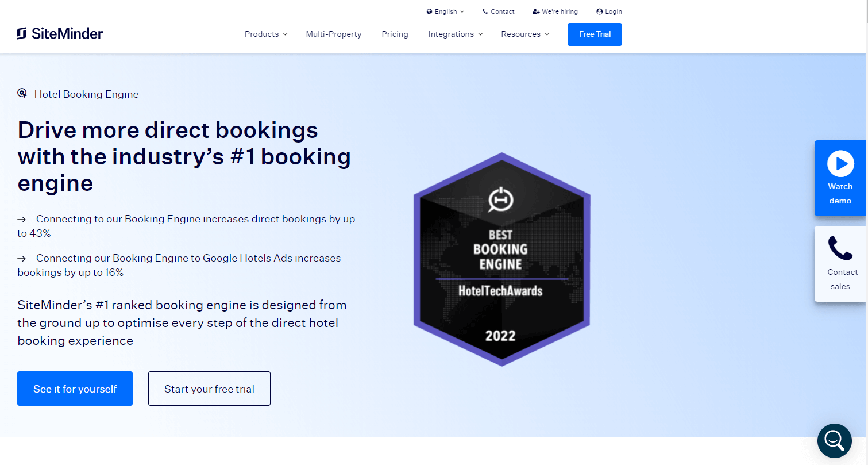Open the Resources menu label
868x465 pixels.
520,34
